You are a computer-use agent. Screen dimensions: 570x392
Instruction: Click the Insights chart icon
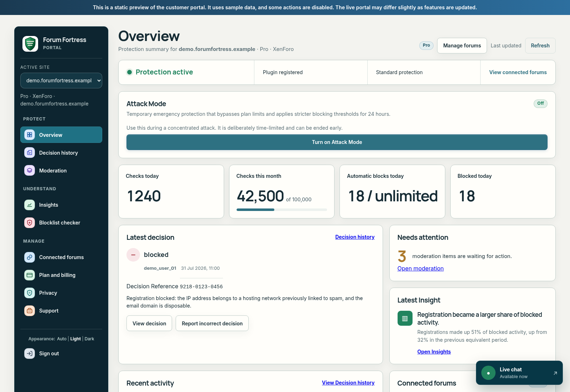point(30,205)
